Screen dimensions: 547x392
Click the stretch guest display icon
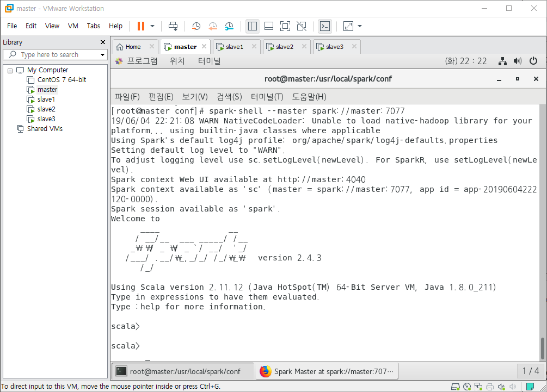pyautogui.click(x=348, y=26)
